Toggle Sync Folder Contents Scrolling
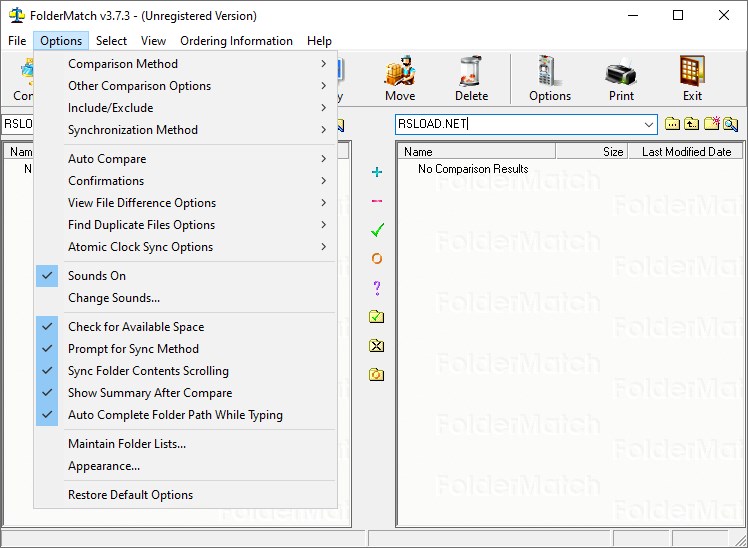Image resolution: width=748 pixels, height=548 pixels. 185,371
